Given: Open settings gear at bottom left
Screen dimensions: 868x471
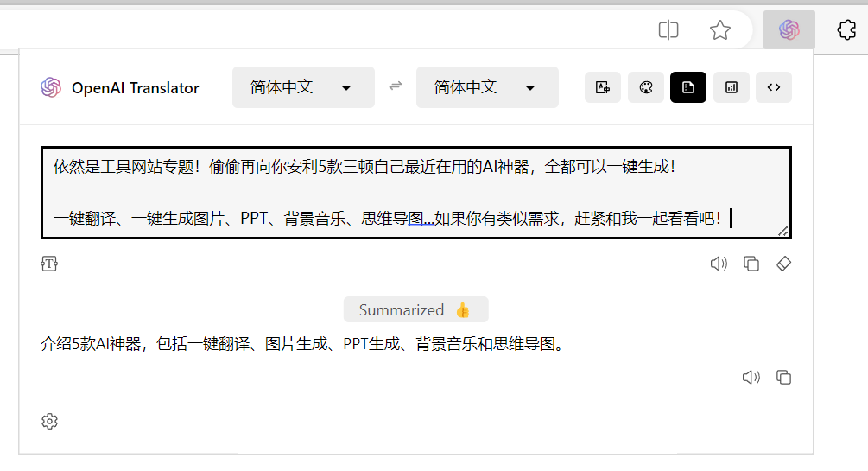Looking at the screenshot, I should point(49,421).
